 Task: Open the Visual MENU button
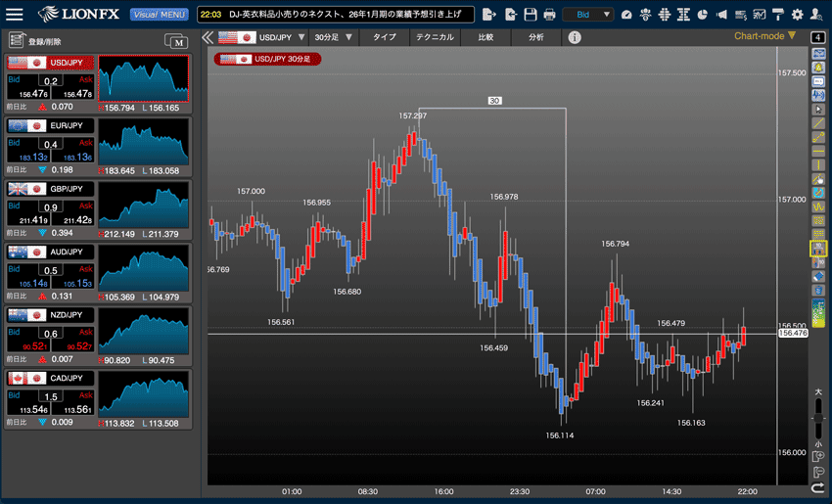tap(160, 15)
